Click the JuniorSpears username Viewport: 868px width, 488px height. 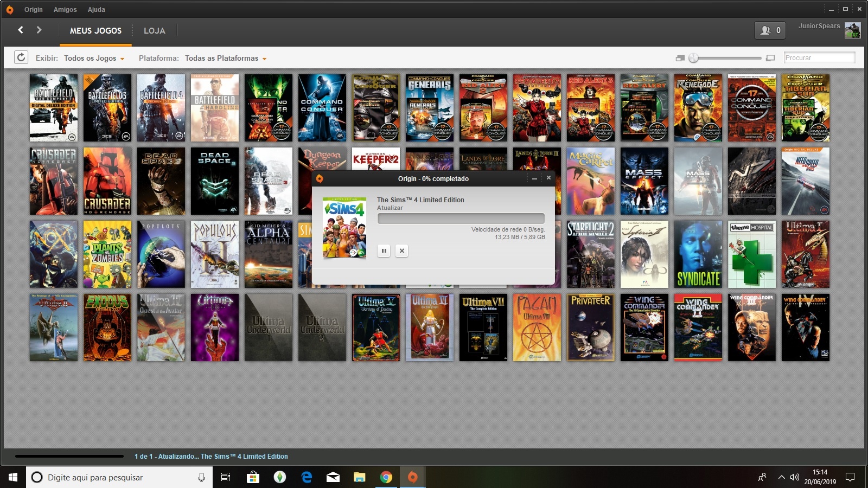pyautogui.click(x=819, y=26)
